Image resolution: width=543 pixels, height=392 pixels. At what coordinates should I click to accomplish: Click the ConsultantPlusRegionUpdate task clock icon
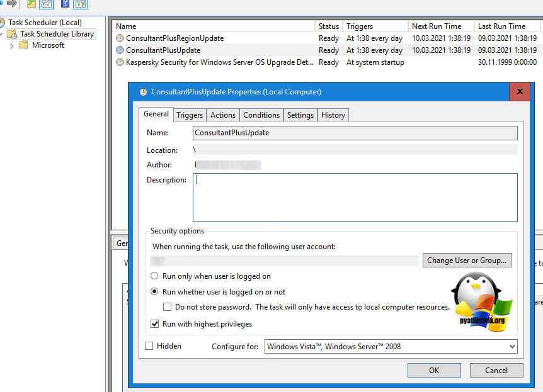point(120,38)
